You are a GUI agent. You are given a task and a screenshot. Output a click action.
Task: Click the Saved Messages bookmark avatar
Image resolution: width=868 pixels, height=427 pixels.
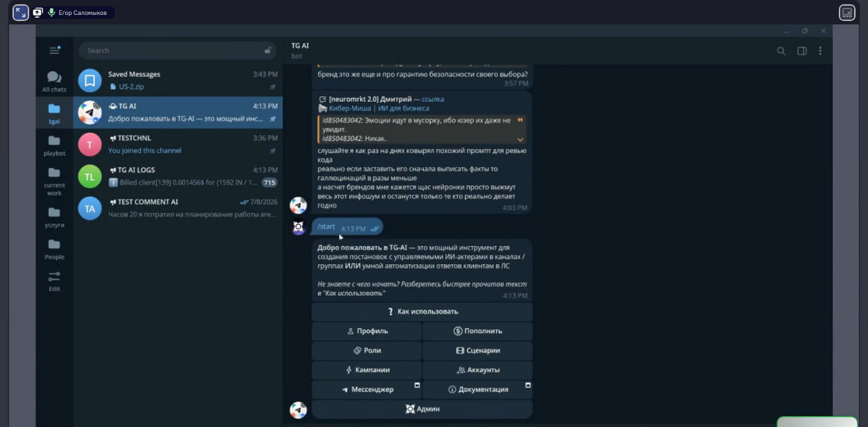click(90, 80)
